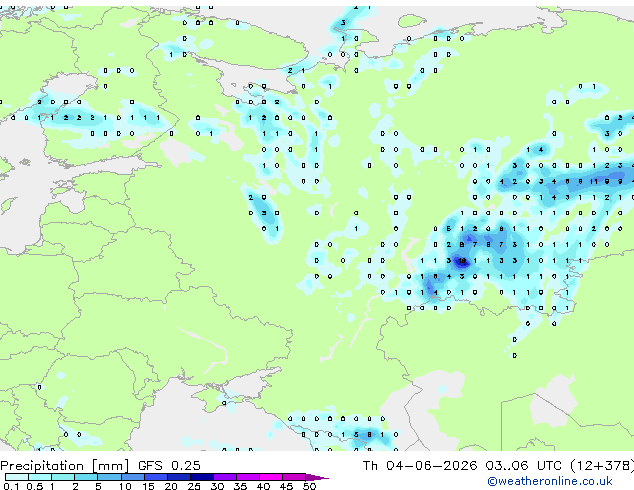The image size is (634, 490).
Task: Select the 10–15 mm legend color swatch
Action: pos(133,477)
